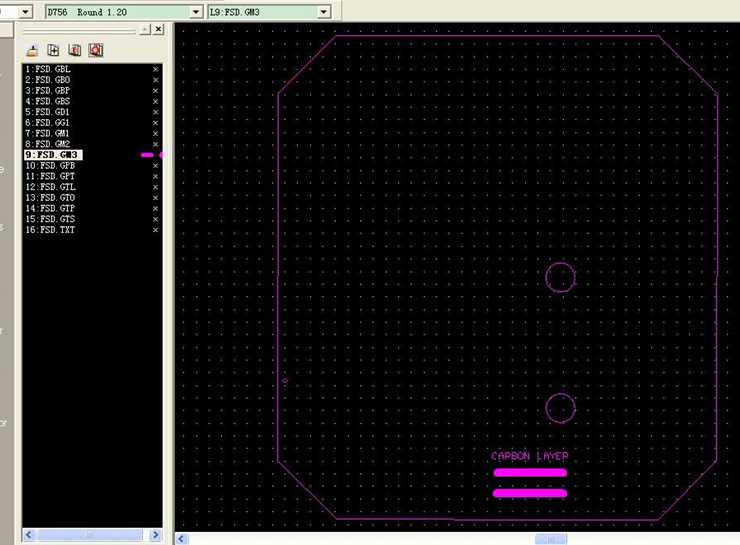
Task: Click the red layers page icon, third in panel toolbar
Action: click(x=75, y=50)
